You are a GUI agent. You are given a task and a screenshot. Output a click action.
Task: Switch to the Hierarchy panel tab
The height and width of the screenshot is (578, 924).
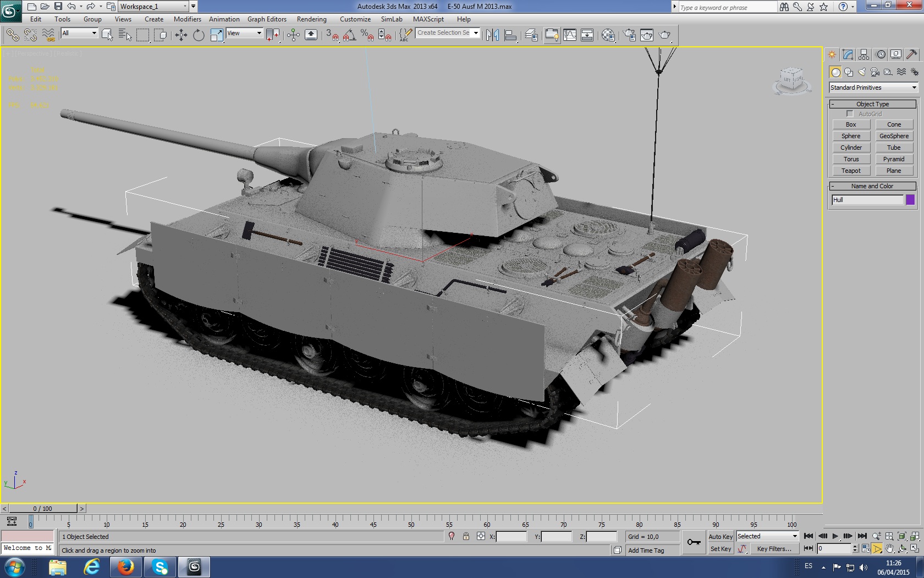(x=864, y=54)
